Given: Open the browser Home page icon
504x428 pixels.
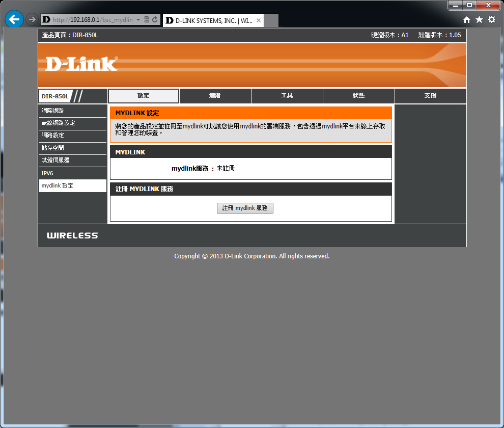Looking at the screenshot, I should coord(467,20).
